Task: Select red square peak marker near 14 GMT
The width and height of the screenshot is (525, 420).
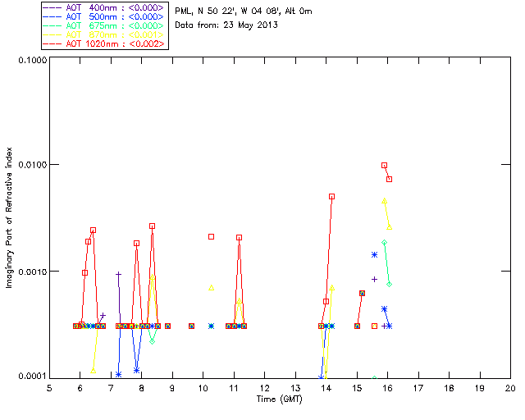Action: point(331,197)
